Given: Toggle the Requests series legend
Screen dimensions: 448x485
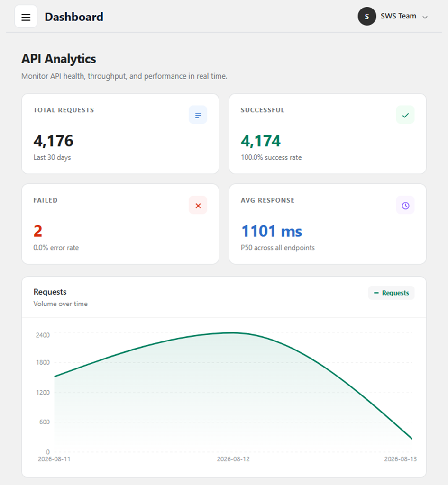Looking at the screenshot, I should (391, 293).
